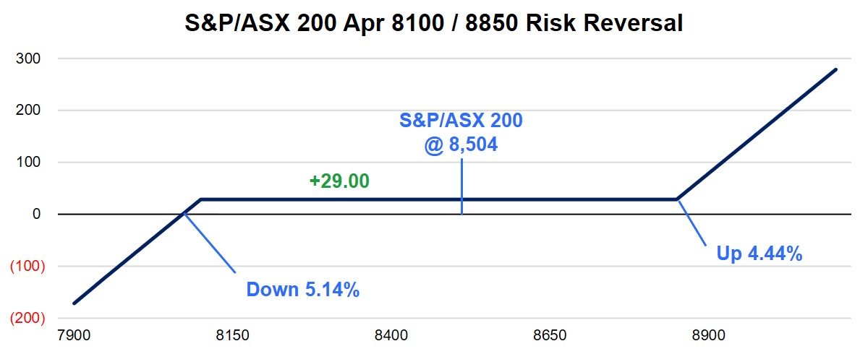Select the 'Down 5.14%' breakeven label
The height and width of the screenshot is (354, 868).
[x=303, y=290]
